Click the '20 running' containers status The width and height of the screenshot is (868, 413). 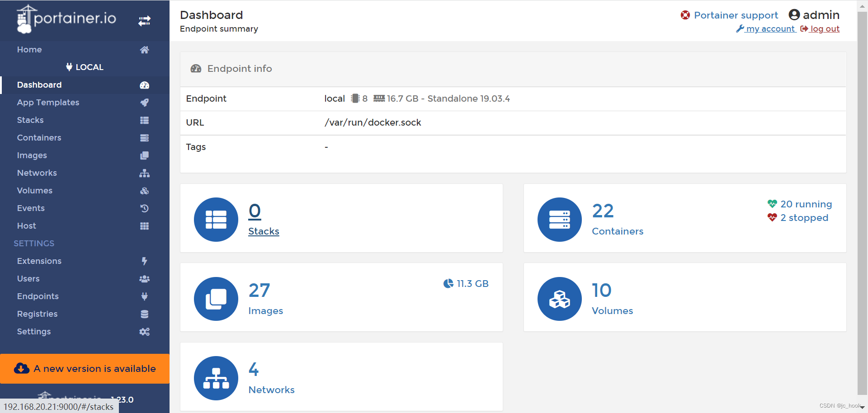pyautogui.click(x=799, y=204)
